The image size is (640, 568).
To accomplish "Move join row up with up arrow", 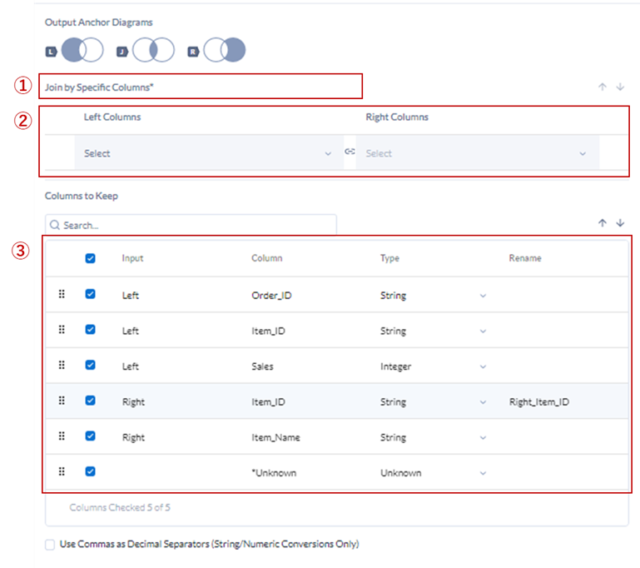I will [602, 87].
